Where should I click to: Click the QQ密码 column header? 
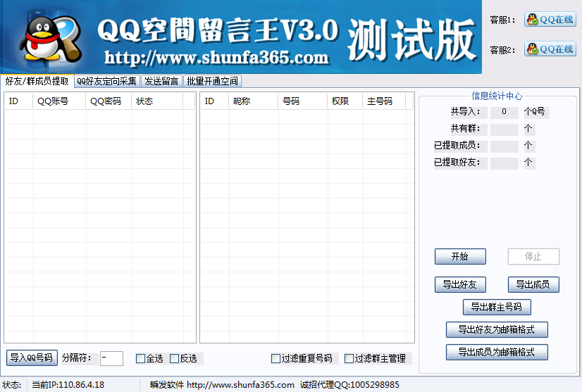coord(109,101)
